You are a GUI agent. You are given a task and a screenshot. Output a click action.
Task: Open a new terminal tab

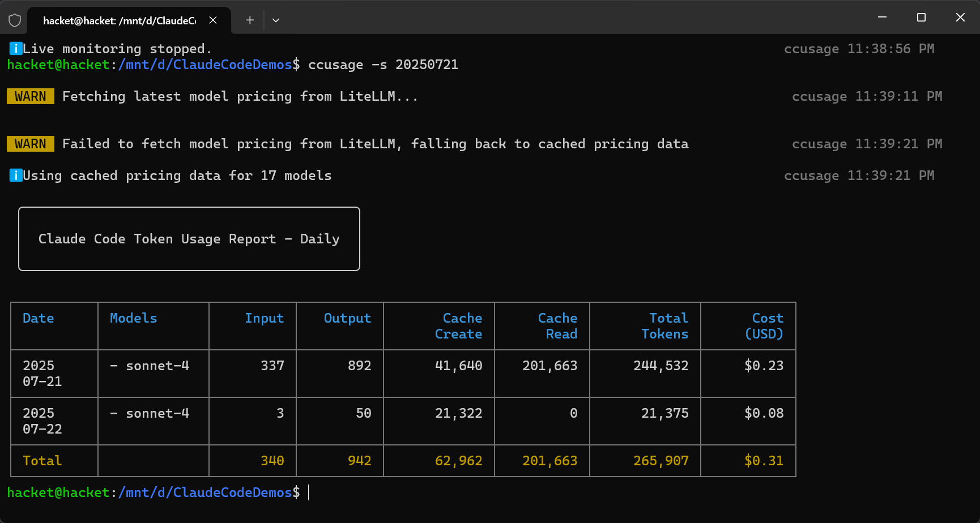point(250,20)
